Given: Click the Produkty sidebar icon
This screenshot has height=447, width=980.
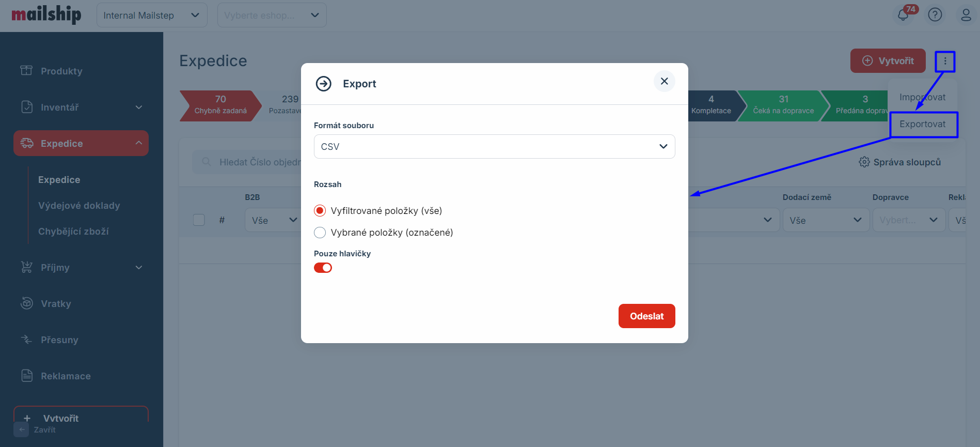Looking at the screenshot, I should (26, 71).
